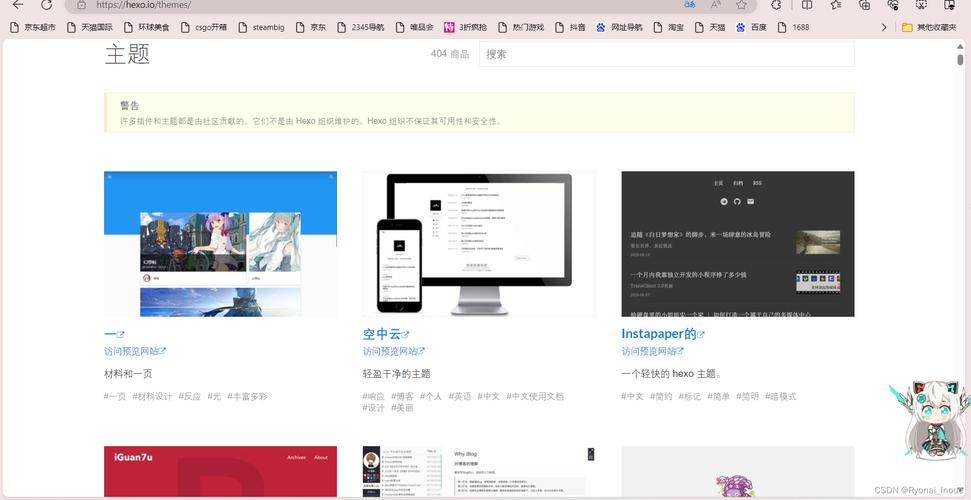This screenshot has height=500, width=971.
Task: Open the red iGuan7u theme thumbnail
Action: click(220, 471)
